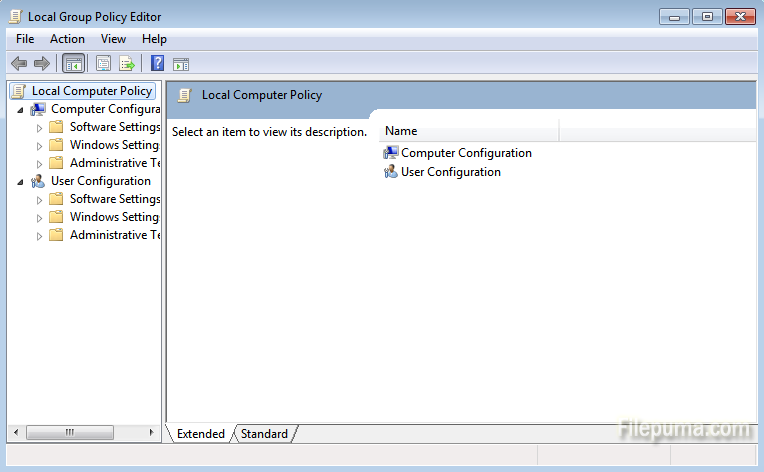Click the Forward arrow toolbar icon
Image resolution: width=764 pixels, height=472 pixels.
pyautogui.click(x=42, y=64)
